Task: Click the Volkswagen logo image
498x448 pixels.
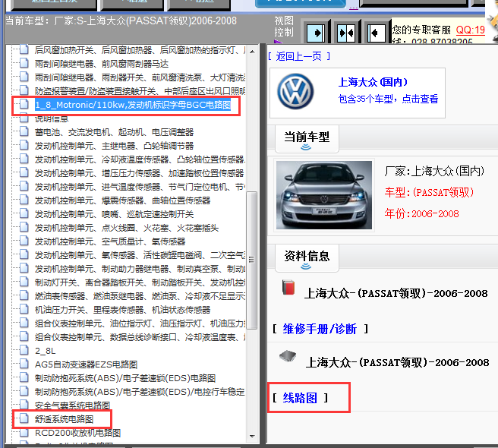Action: point(295,92)
